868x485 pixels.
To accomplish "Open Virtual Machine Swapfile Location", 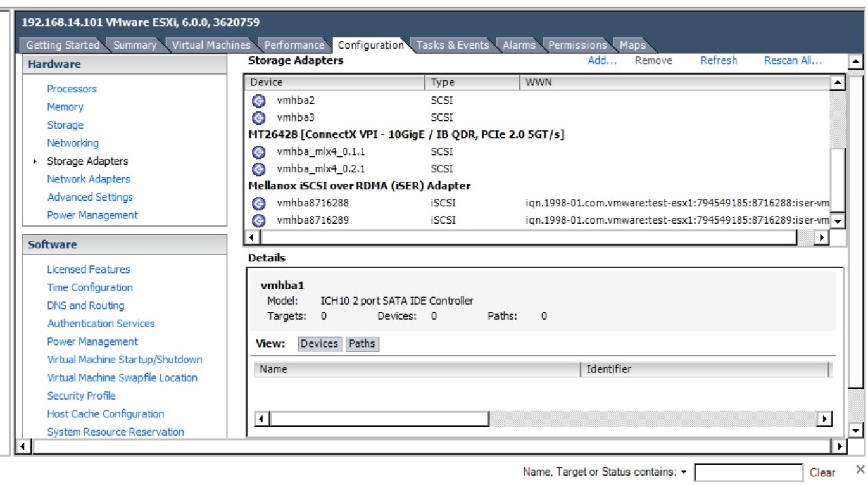I will click(x=122, y=377).
